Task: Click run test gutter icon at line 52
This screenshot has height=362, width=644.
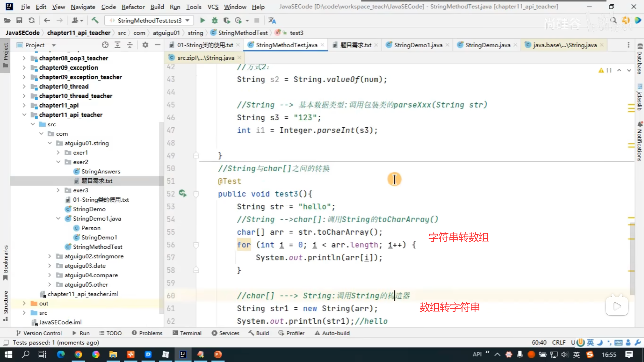Action: click(x=182, y=194)
